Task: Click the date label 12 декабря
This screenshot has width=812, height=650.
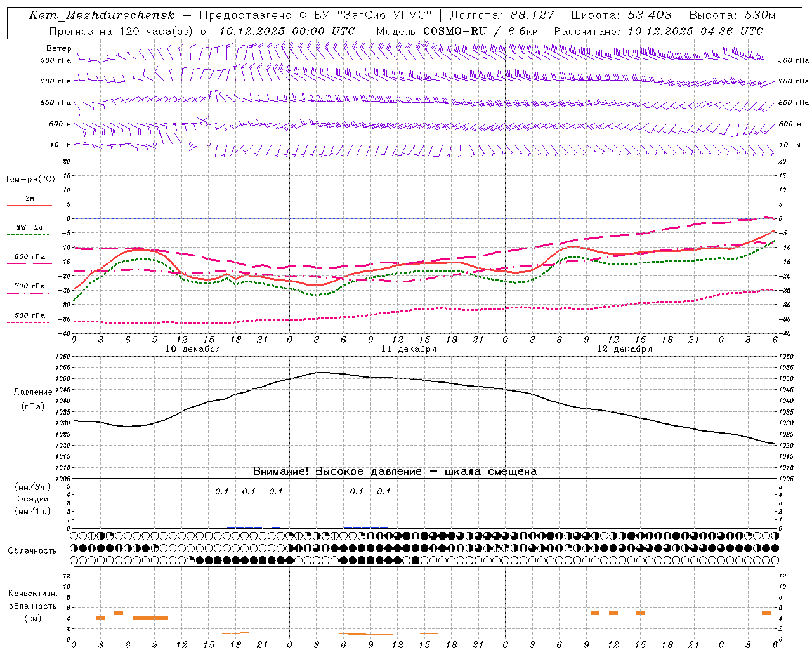Action: tap(624, 349)
